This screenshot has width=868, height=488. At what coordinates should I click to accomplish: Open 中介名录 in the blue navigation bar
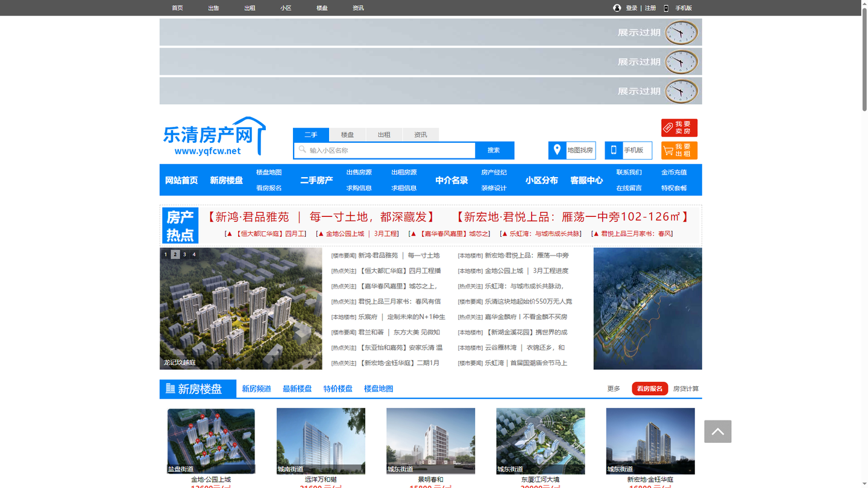[452, 180]
